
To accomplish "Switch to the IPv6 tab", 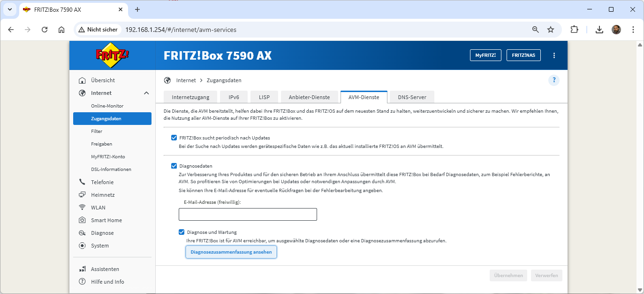I will pyautogui.click(x=234, y=97).
